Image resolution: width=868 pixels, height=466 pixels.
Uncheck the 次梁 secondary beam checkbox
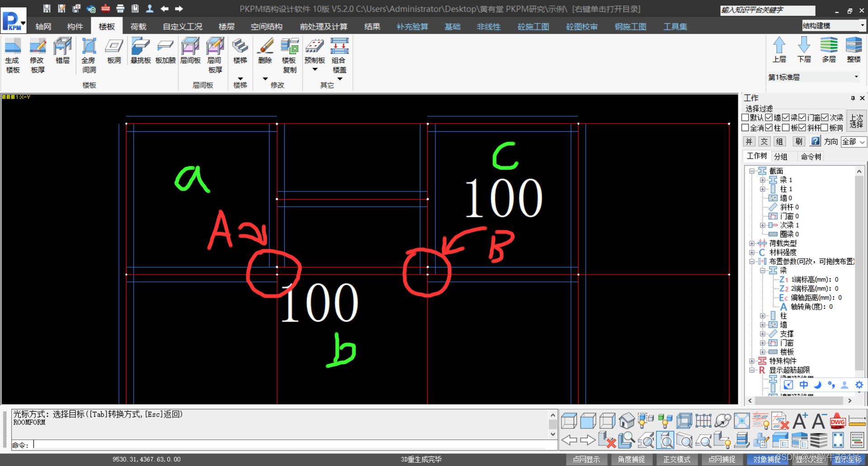click(x=825, y=118)
